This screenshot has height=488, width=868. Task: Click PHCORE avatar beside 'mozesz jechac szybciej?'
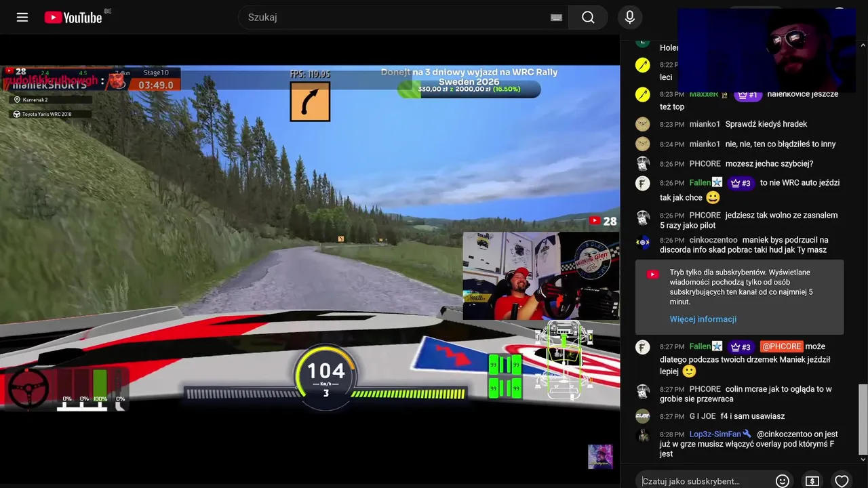[x=643, y=163]
